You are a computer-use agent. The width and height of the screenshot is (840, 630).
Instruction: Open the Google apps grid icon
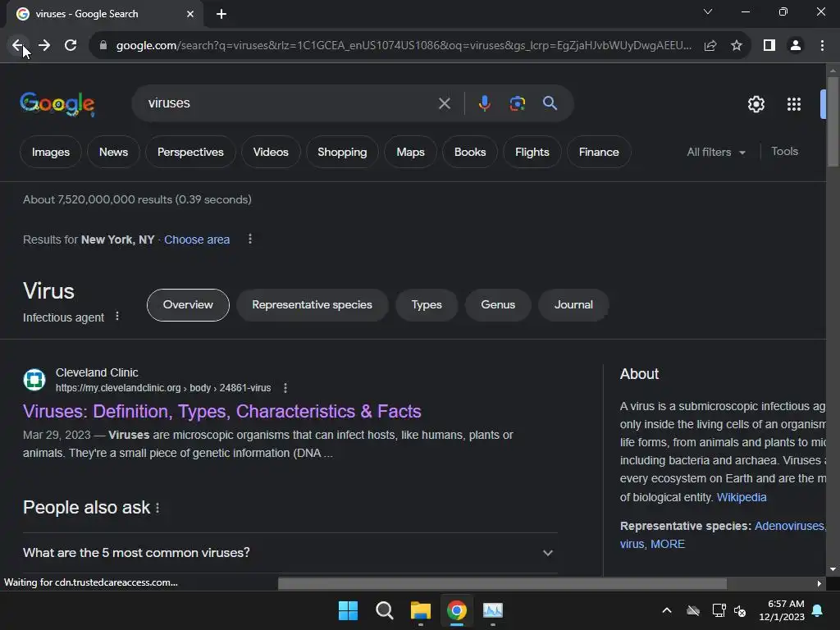click(794, 104)
